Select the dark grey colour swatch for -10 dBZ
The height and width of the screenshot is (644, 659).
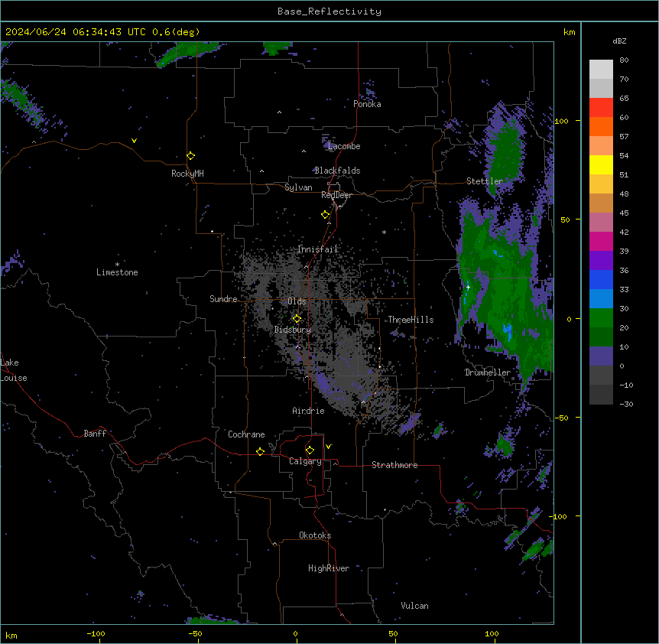click(x=601, y=395)
